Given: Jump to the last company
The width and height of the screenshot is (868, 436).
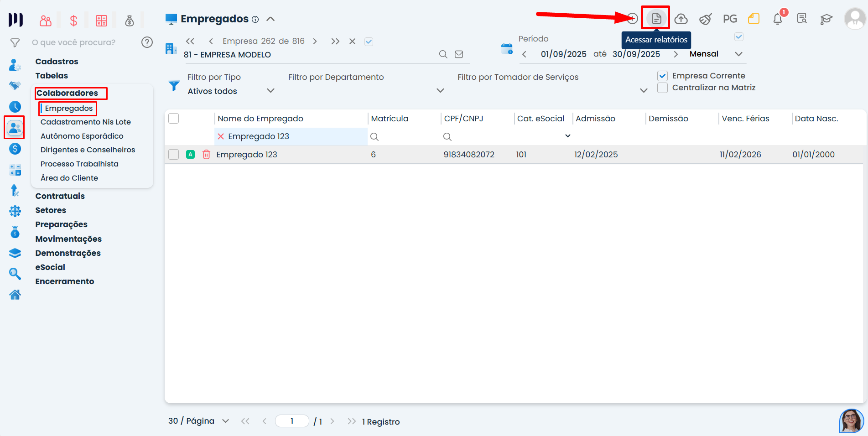Looking at the screenshot, I should click(335, 42).
